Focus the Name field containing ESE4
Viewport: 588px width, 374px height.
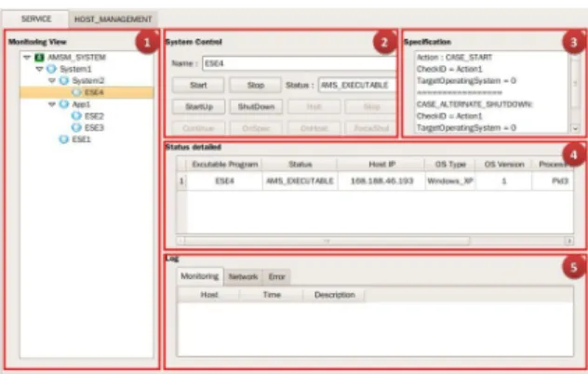coord(299,63)
